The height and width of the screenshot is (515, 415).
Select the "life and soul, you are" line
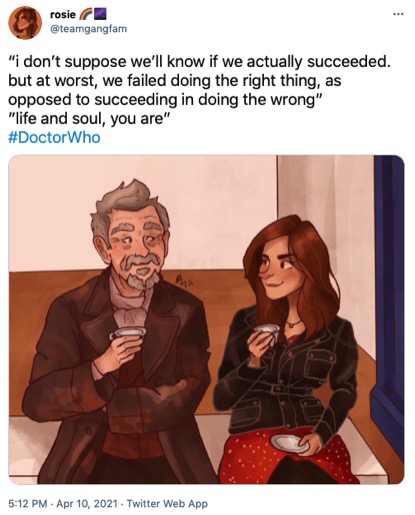click(x=89, y=118)
